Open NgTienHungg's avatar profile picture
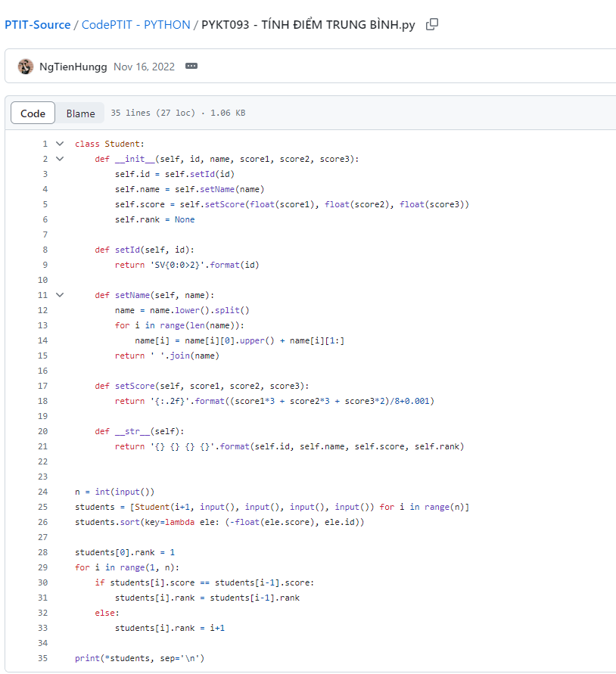 (x=26, y=67)
